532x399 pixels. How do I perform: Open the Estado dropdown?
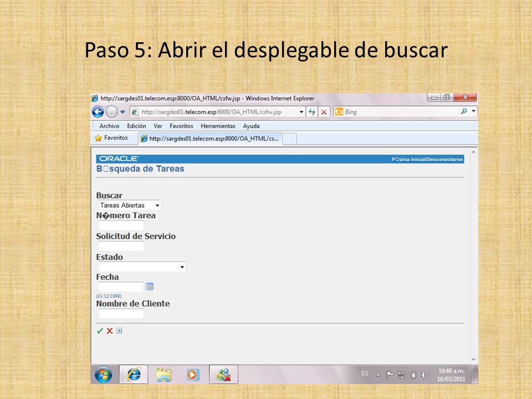pyautogui.click(x=142, y=267)
